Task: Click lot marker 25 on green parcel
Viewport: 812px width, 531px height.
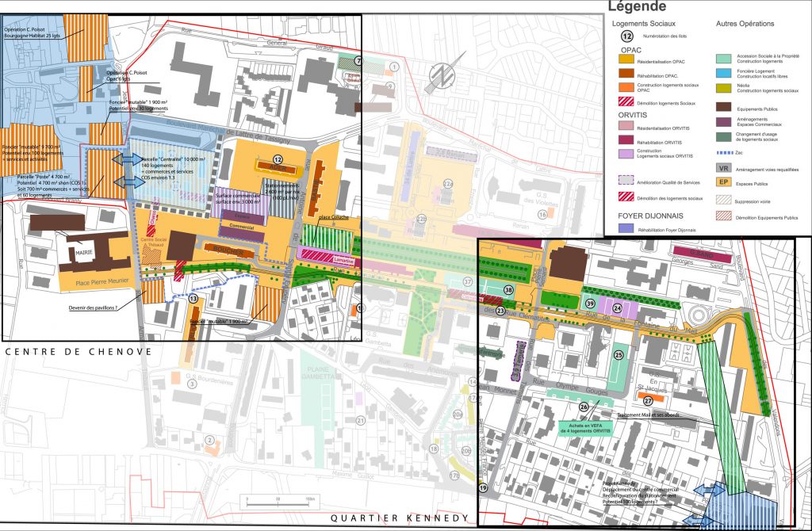Action: pos(619,355)
